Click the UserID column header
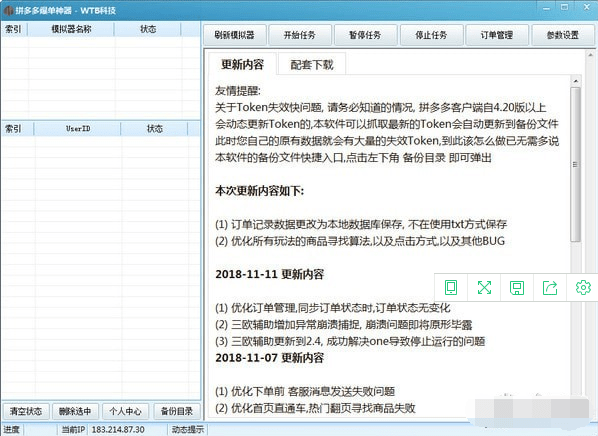This screenshot has height=436, width=598. [77, 129]
